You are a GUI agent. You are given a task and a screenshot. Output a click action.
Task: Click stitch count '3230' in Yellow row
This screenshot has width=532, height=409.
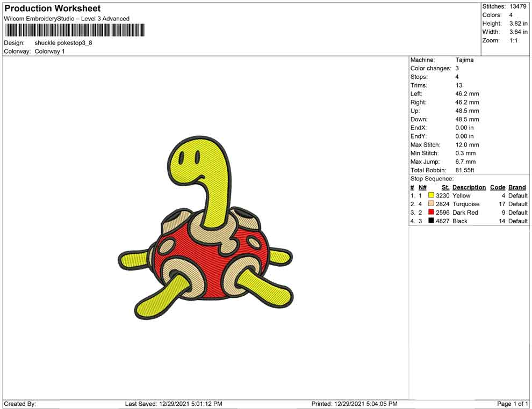pyautogui.click(x=442, y=195)
